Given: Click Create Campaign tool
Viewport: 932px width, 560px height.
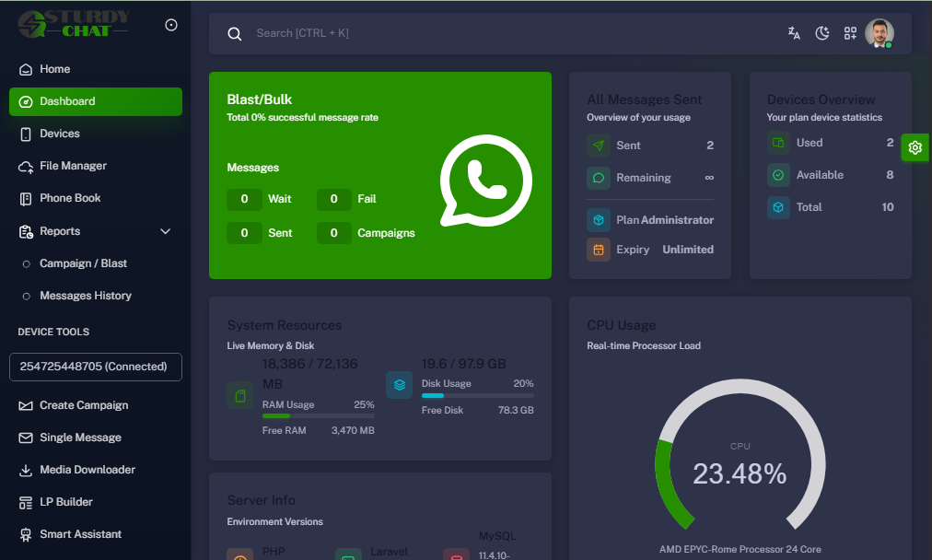Looking at the screenshot, I should [83, 405].
